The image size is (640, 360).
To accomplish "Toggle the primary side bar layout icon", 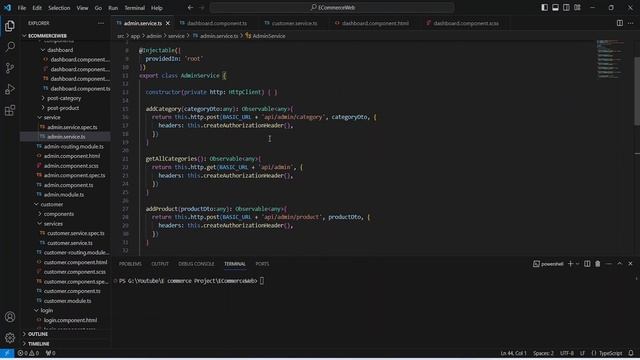I will [x=544, y=7].
